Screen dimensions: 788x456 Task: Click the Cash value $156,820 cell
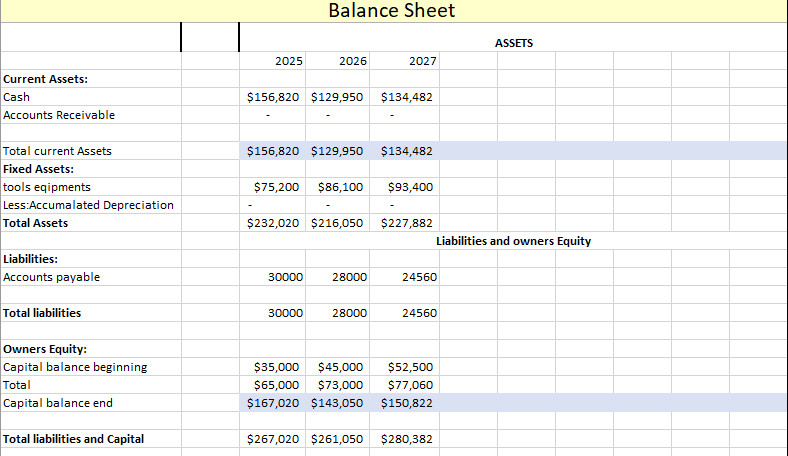274,97
